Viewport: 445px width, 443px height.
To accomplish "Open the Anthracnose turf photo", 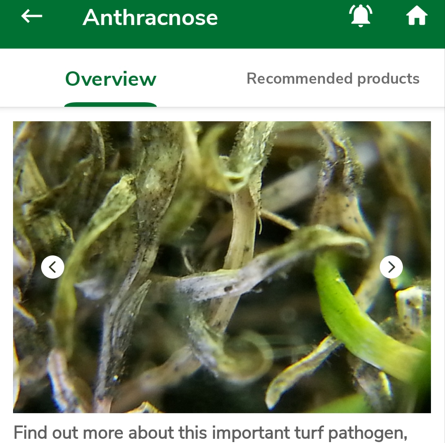I will [x=222, y=267].
